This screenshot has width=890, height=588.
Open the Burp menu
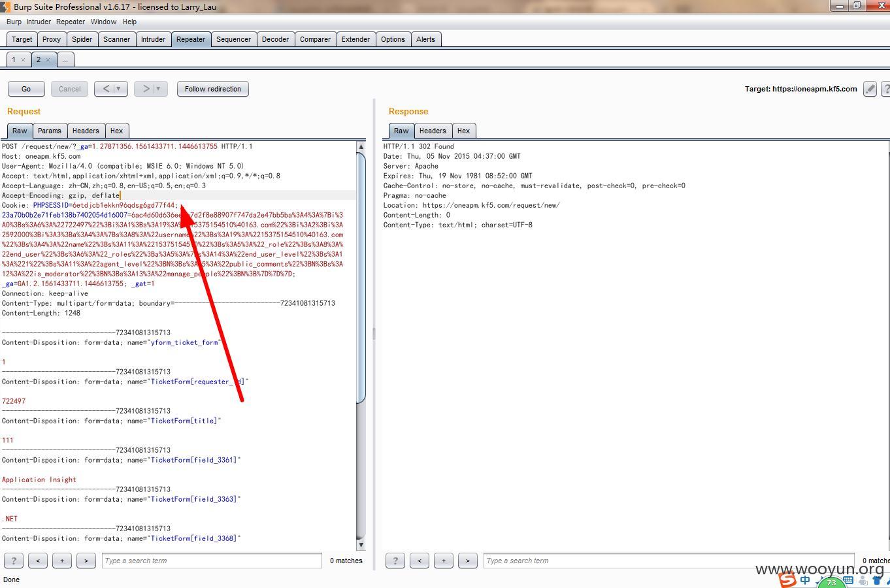(14, 22)
